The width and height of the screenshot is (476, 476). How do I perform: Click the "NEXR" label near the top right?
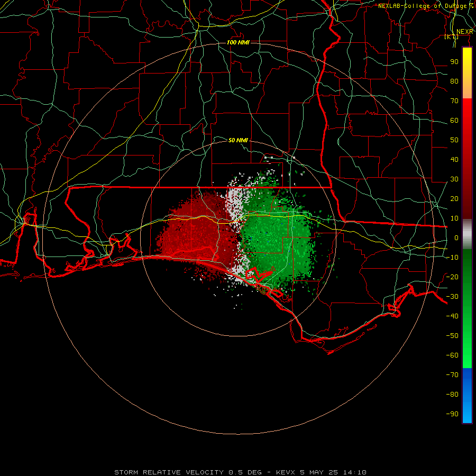[465, 32]
